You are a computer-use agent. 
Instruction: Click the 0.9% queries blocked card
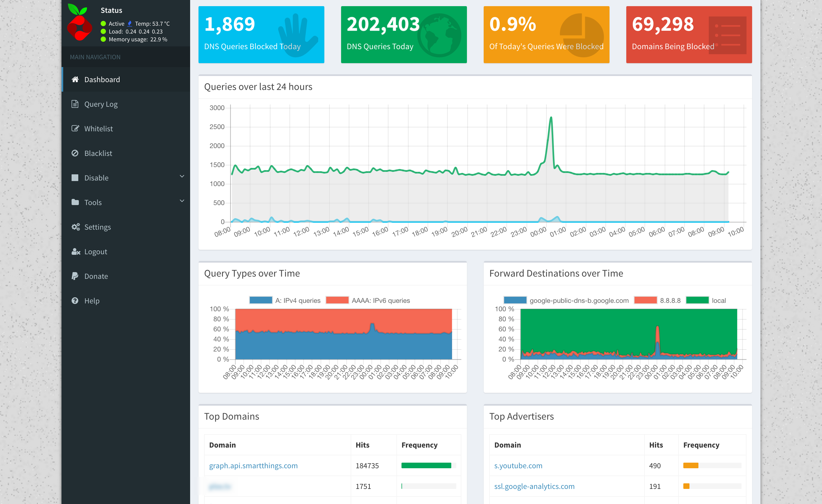546,35
